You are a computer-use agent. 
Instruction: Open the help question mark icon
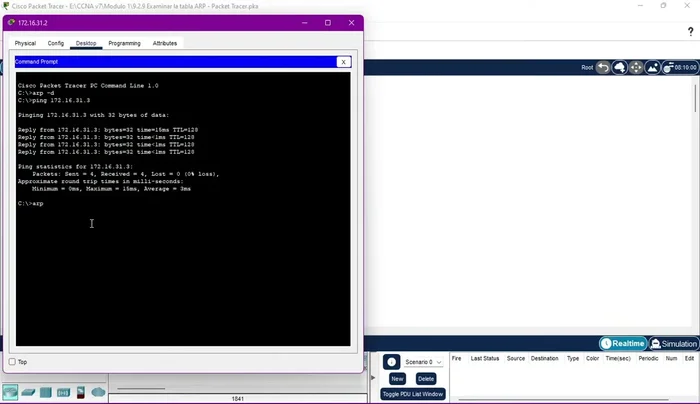[690, 32]
